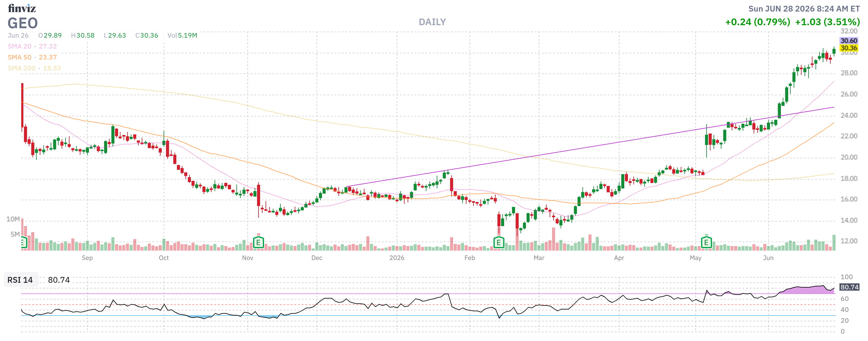Click the 24.00 price axis label
The image size is (868, 341).
(849, 116)
